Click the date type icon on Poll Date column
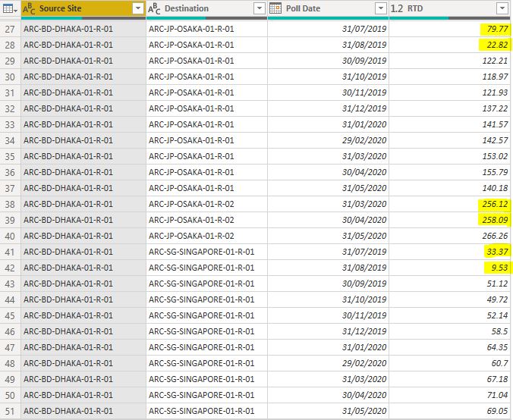This screenshot has width=513, height=420. tap(275, 8)
